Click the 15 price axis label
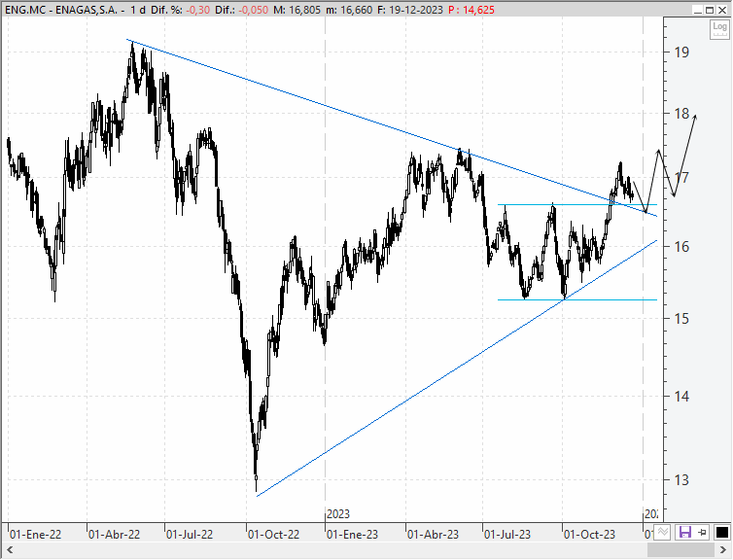This screenshot has width=733, height=560. pyautogui.click(x=681, y=318)
